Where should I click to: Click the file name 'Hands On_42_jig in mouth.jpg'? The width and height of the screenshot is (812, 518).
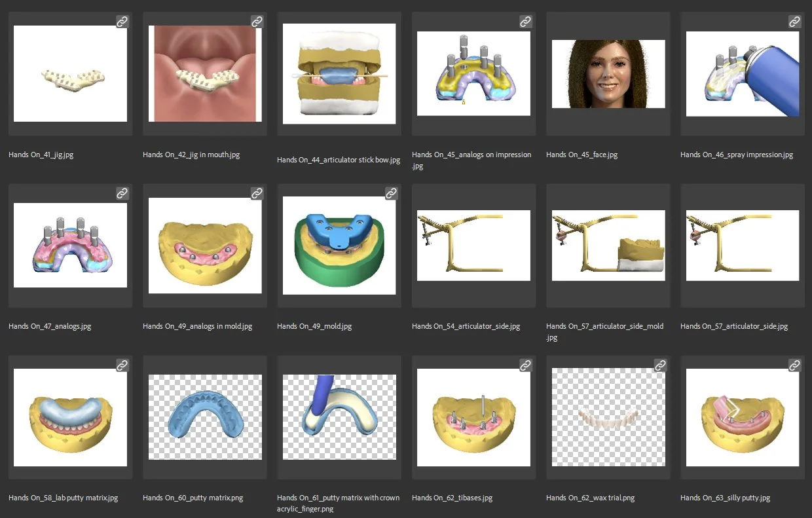[191, 155]
